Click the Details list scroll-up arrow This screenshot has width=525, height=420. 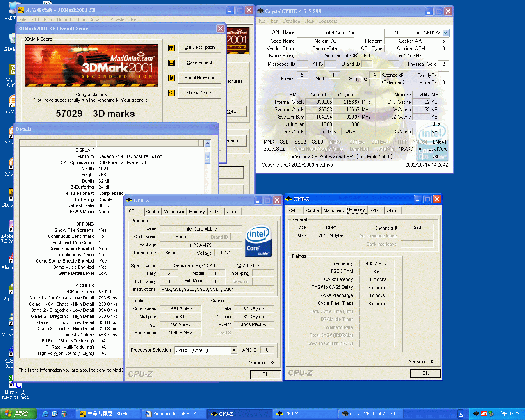click(208, 143)
